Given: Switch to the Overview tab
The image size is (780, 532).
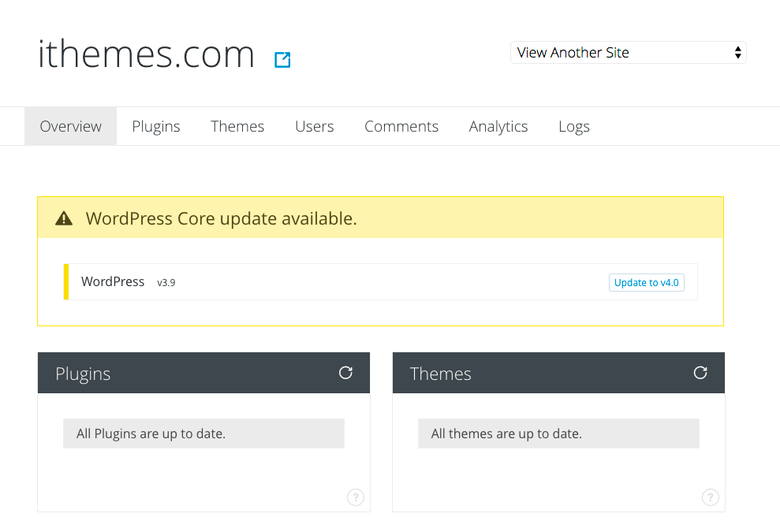Looking at the screenshot, I should click(x=71, y=126).
